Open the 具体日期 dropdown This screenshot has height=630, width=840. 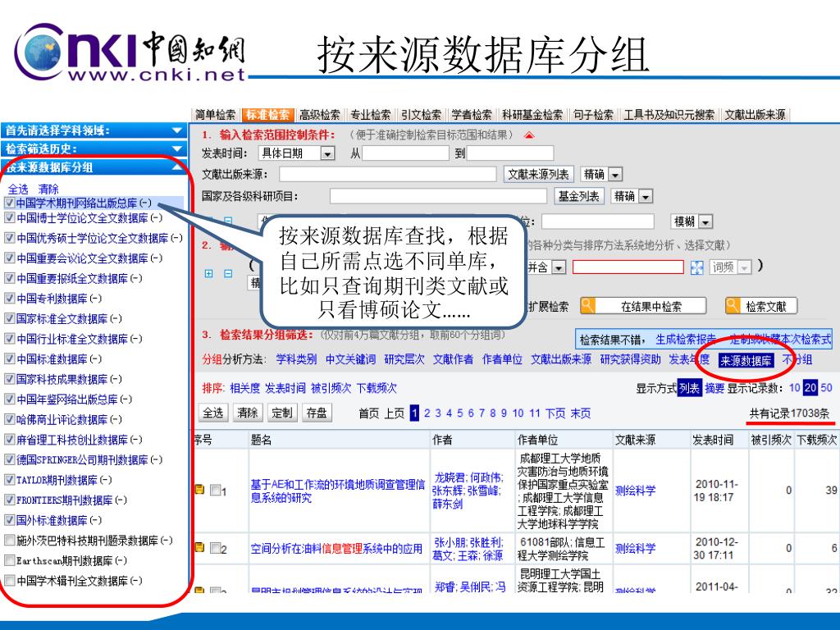coord(326,153)
